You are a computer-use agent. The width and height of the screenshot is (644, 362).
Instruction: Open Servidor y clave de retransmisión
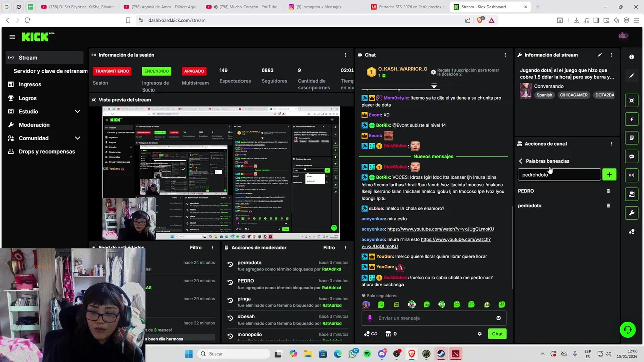(x=50, y=71)
